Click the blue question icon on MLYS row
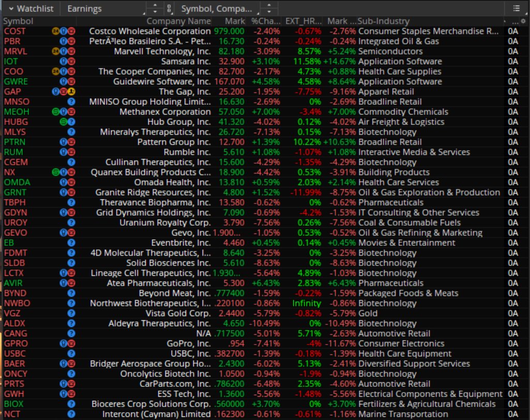This screenshot has width=530, height=420. pyautogui.click(x=71, y=132)
